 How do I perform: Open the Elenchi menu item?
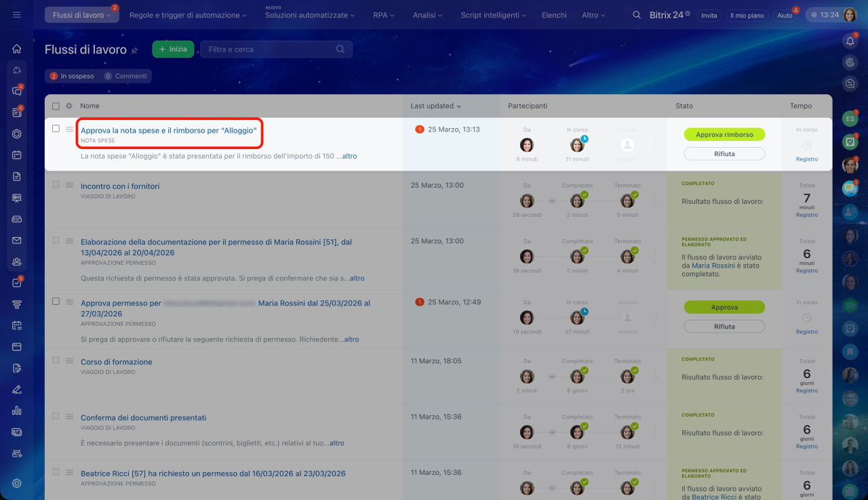click(553, 15)
